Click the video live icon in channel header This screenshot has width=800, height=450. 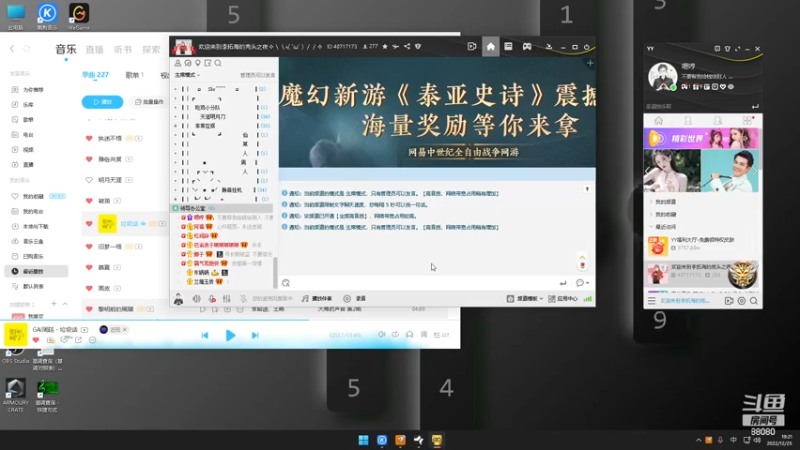(472, 46)
